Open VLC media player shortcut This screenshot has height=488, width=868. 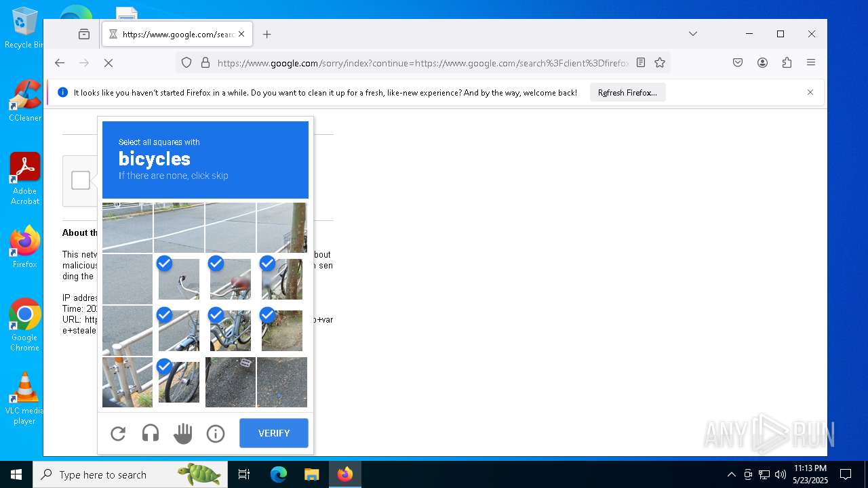point(24,399)
